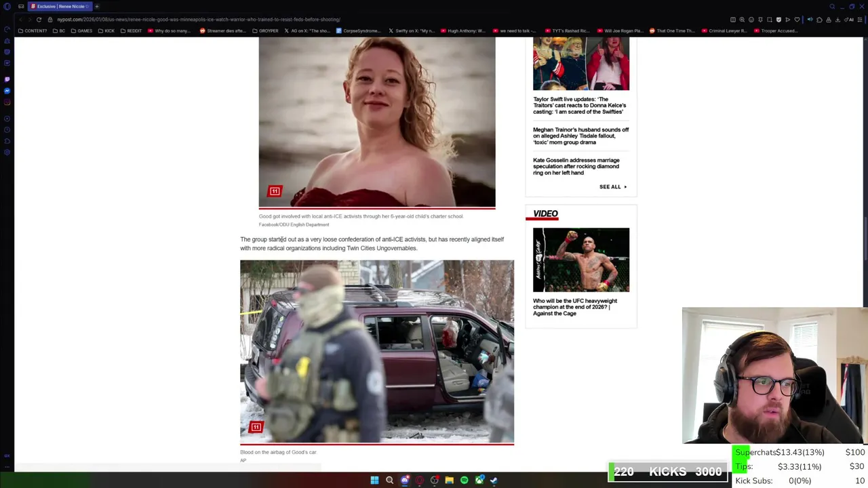
Task: Reload the page
Action: click(x=39, y=20)
